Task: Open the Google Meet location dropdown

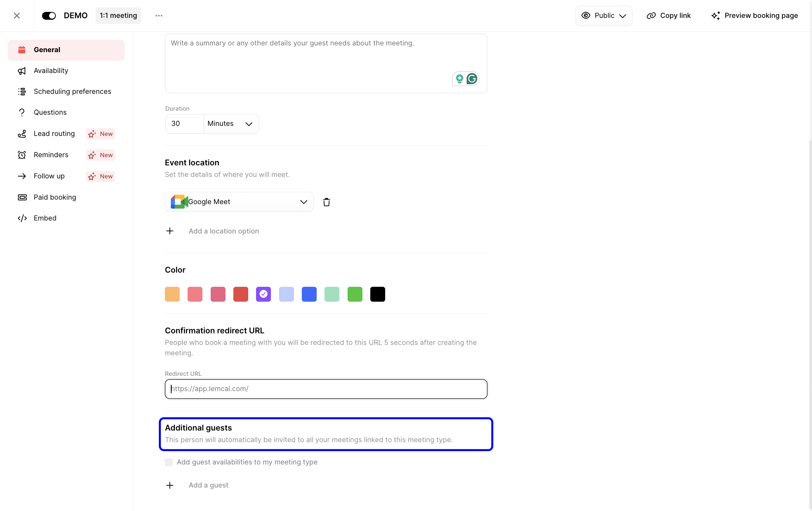Action: tap(239, 202)
